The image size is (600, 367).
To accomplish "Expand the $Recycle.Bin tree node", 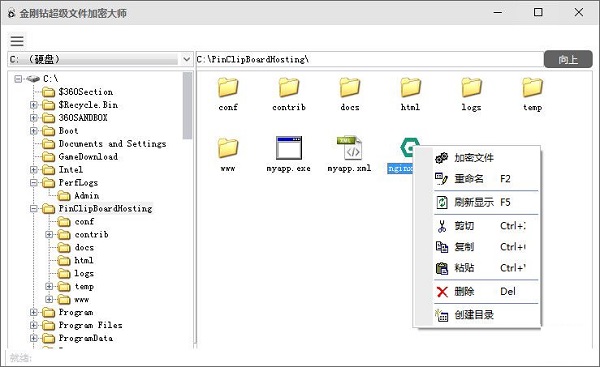I will tap(34, 105).
